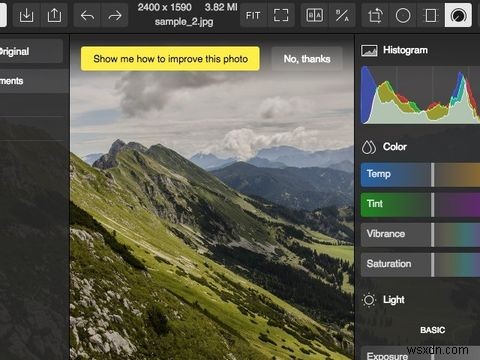Toggle the B/A quick compare icon
480x360 pixels.
(x=342, y=15)
